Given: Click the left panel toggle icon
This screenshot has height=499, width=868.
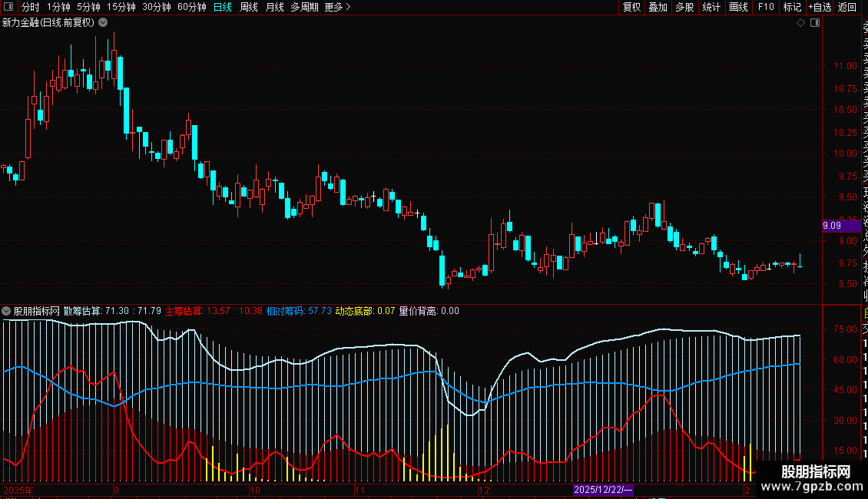Looking at the screenshot, I should tap(9, 7).
